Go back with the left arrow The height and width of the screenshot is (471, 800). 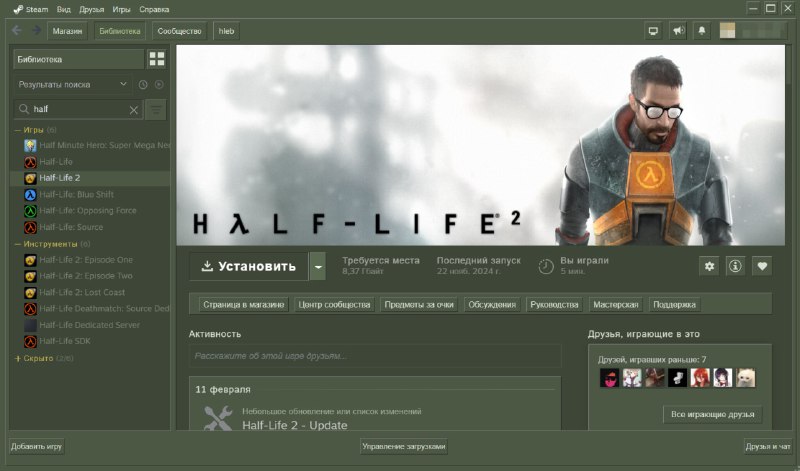click(x=17, y=31)
